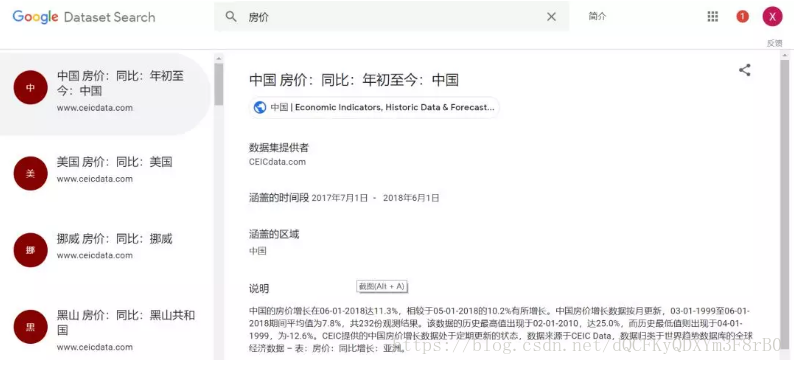
Task: Select result 中国 房价：同比：年初至今：中国
Action: [105, 93]
